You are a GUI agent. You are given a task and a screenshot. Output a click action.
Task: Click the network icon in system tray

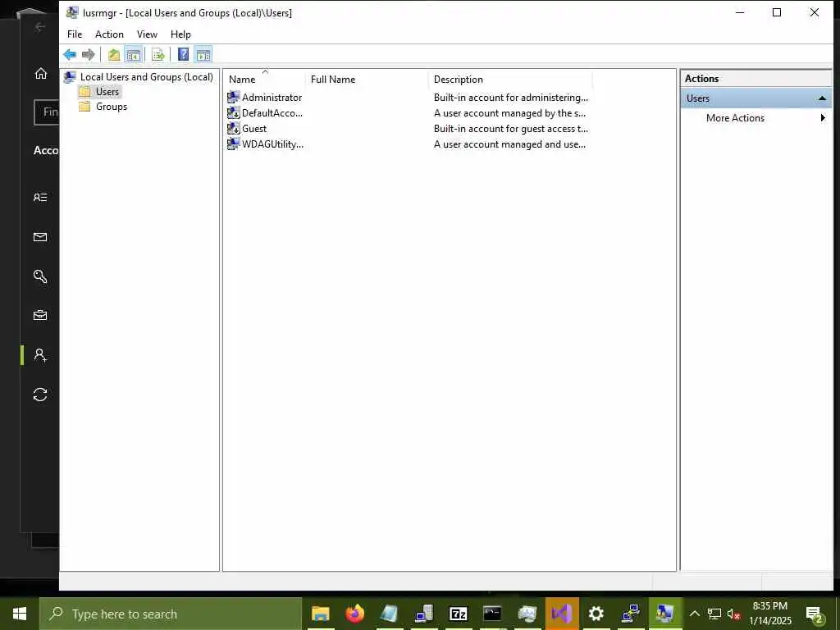(714, 614)
